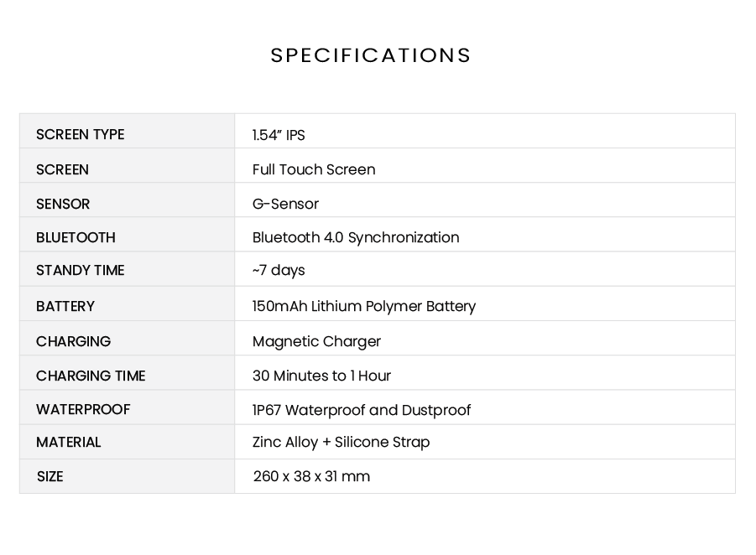Viewport: 756px width, 555px height.
Task: Click the STANDY TIME label
Action: point(80,270)
